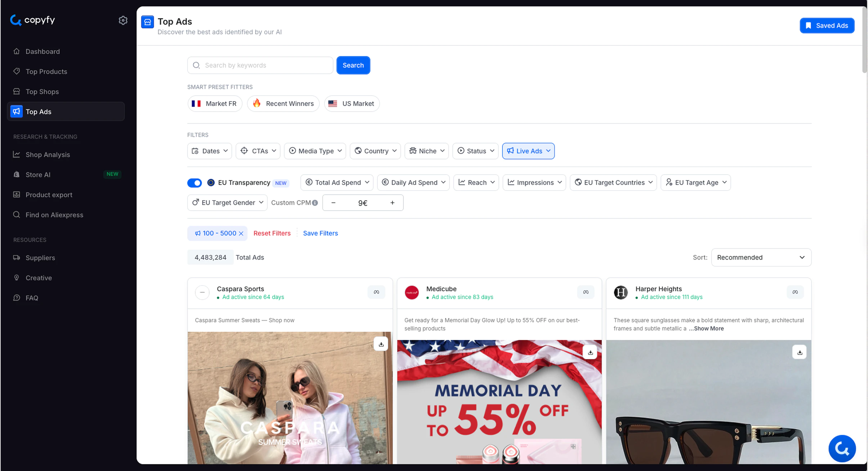Open the Sort Recommended dropdown

761,257
